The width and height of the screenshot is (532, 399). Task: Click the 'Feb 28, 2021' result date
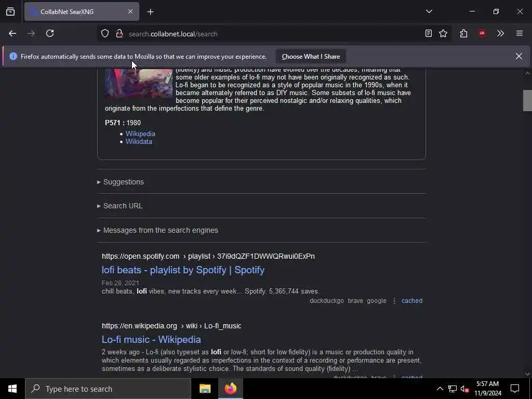click(x=121, y=283)
